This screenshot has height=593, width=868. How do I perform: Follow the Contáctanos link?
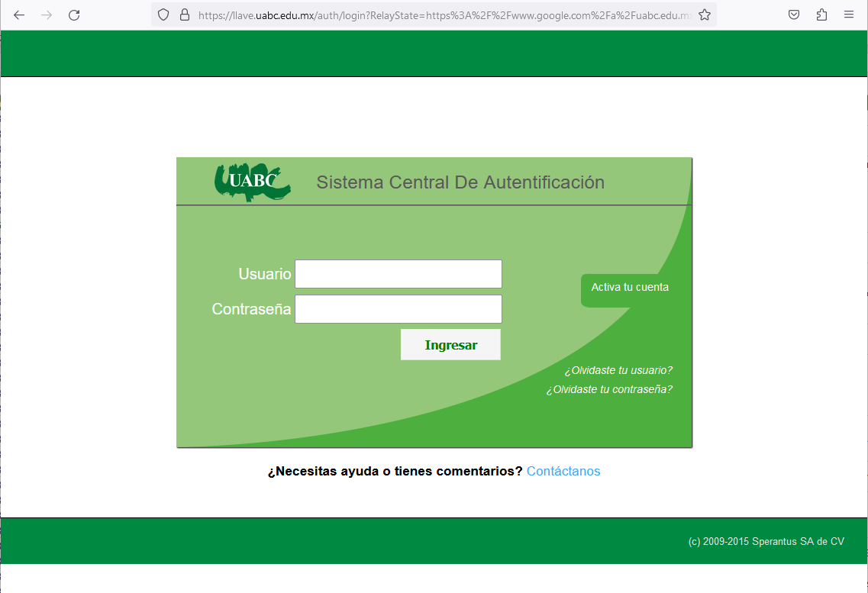563,471
